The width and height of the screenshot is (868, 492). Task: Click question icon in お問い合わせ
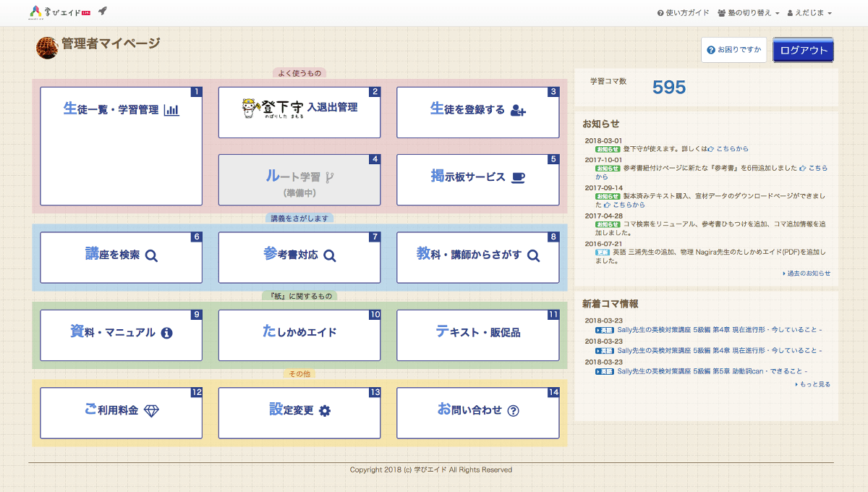tap(514, 411)
